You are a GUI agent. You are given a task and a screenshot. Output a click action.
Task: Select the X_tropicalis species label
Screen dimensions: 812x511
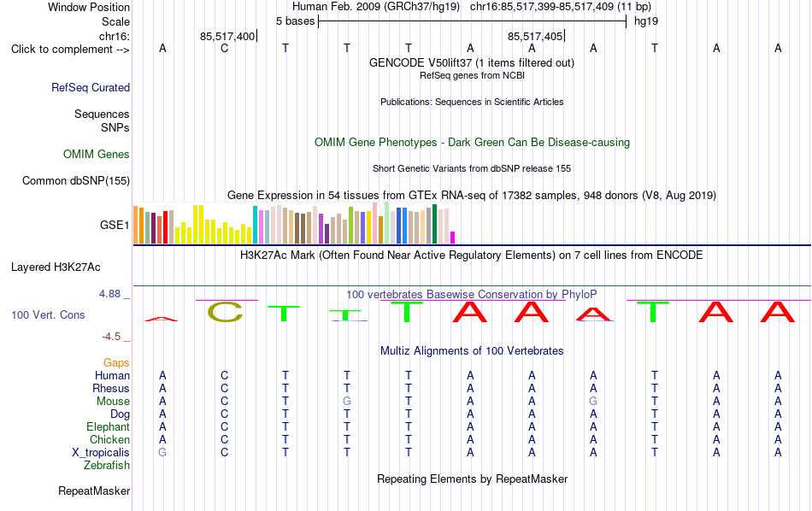101,453
